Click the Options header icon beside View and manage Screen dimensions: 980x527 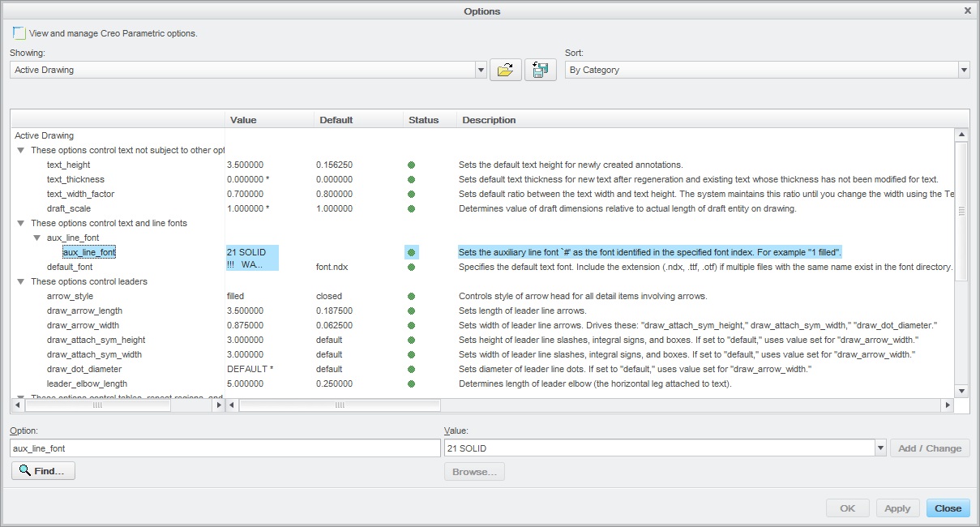[x=18, y=33]
